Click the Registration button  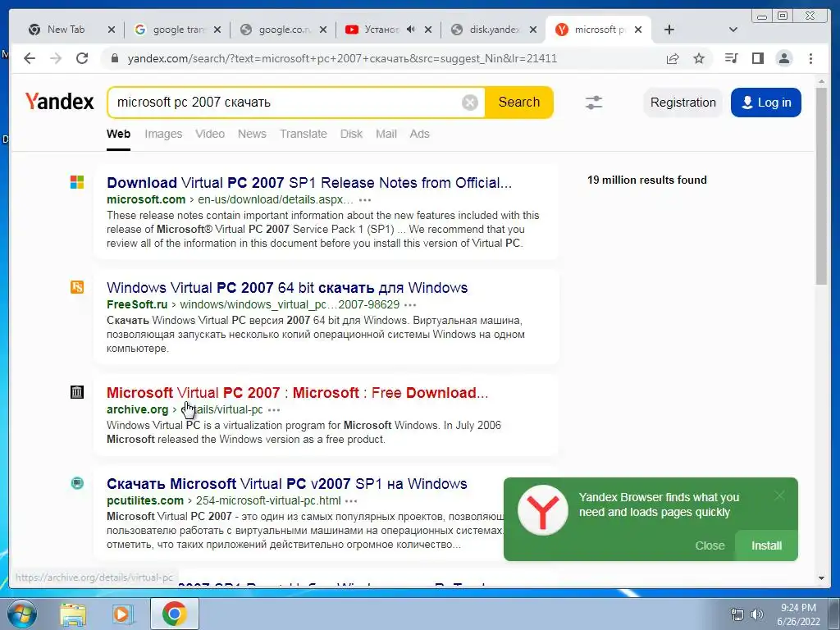click(683, 103)
